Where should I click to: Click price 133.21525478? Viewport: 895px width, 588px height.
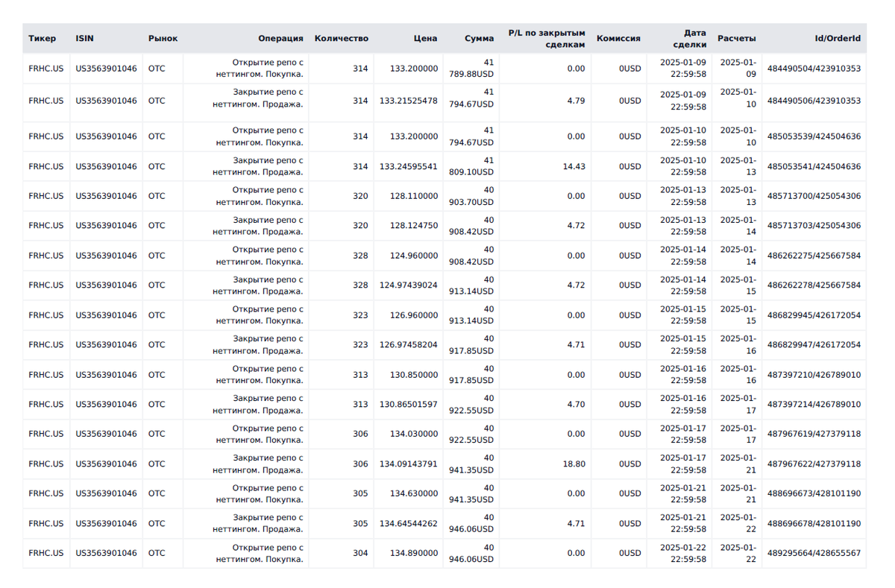coord(409,101)
